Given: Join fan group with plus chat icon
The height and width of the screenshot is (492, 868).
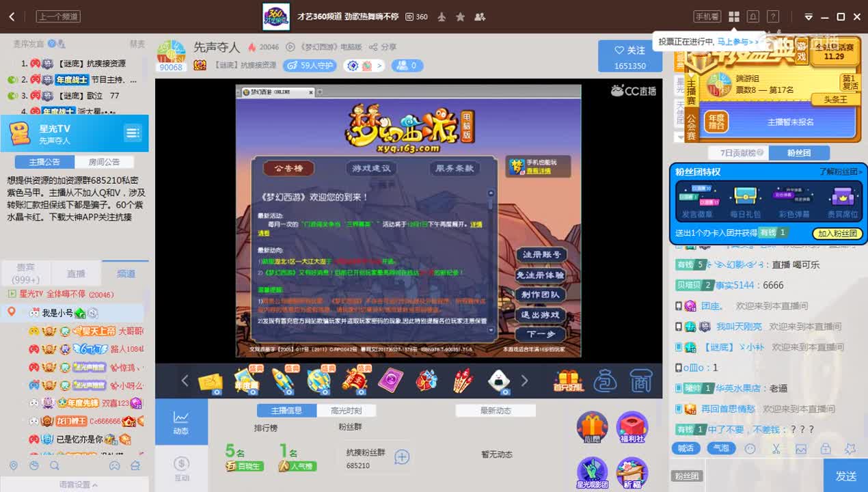Looking at the screenshot, I should pyautogui.click(x=402, y=457).
